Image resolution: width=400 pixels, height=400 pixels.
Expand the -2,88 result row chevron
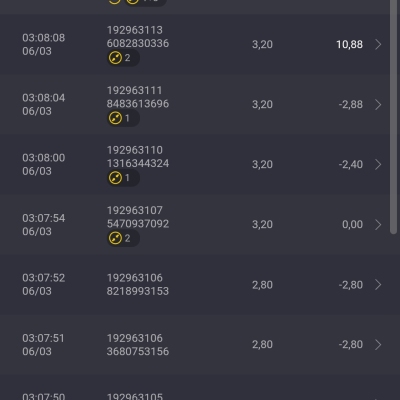coord(378,104)
